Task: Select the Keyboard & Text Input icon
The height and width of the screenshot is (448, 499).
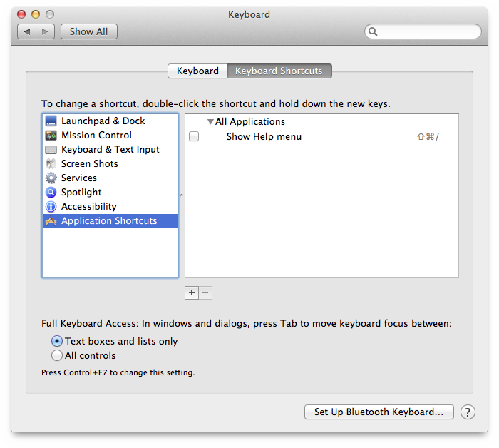Action: 51,150
